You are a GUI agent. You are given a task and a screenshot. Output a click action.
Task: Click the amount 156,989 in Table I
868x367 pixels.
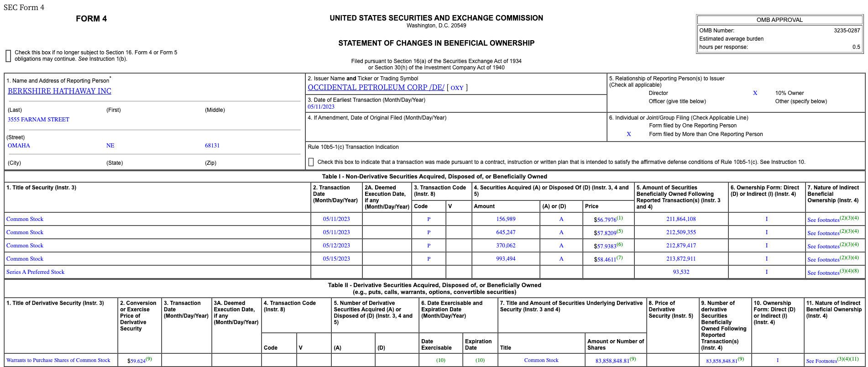[x=506, y=219]
